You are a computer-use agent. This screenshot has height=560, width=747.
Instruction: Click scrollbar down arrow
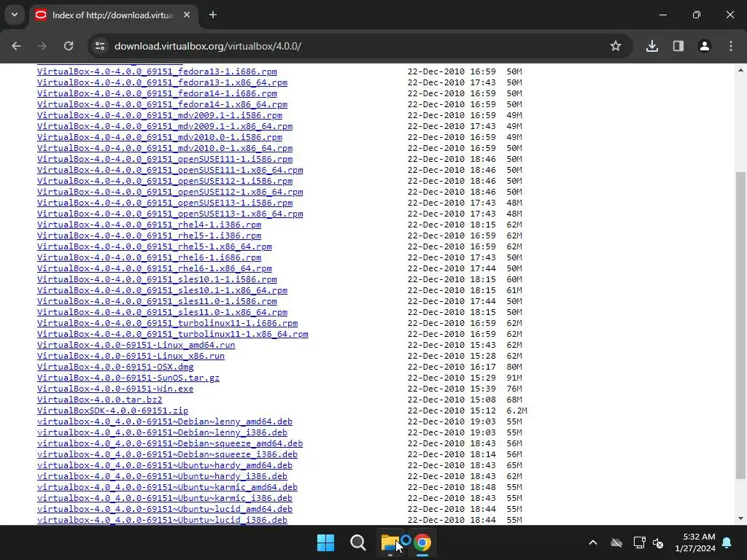[x=740, y=518]
